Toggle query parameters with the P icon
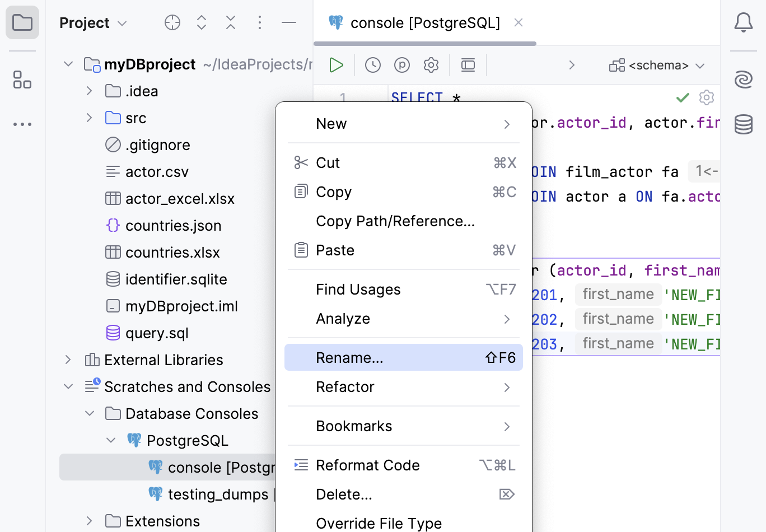 (x=401, y=64)
